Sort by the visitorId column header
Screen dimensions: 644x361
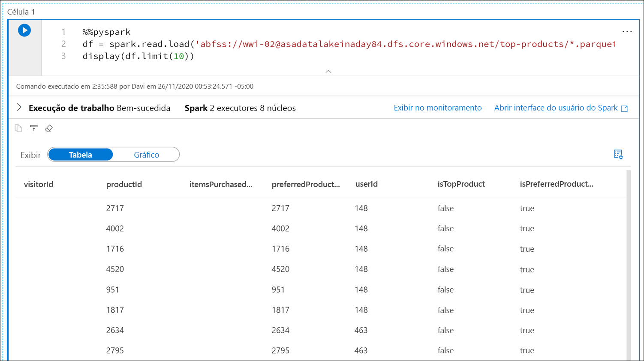[39, 185]
